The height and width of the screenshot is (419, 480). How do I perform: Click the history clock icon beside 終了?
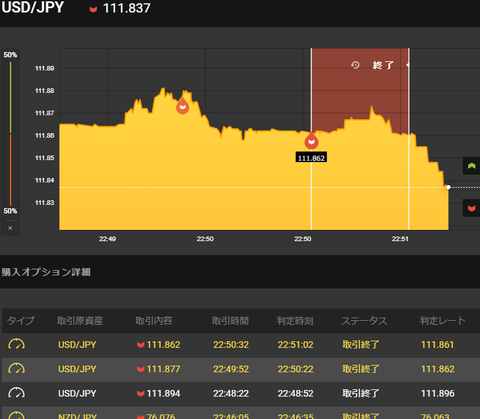point(355,65)
